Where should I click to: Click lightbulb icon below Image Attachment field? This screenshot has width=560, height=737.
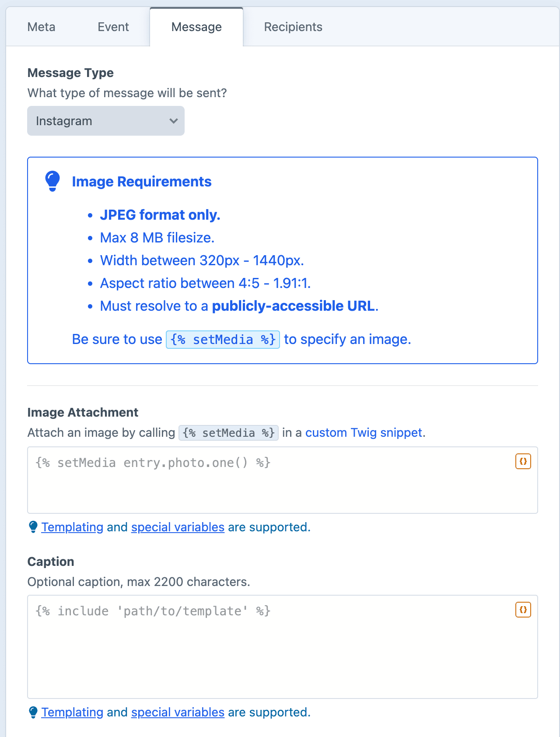click(33, 527)
